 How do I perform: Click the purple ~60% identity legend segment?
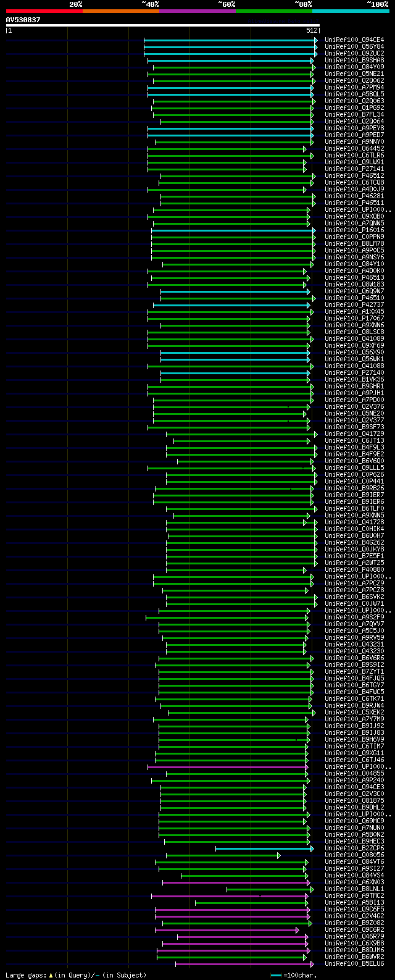coord(197,11)
